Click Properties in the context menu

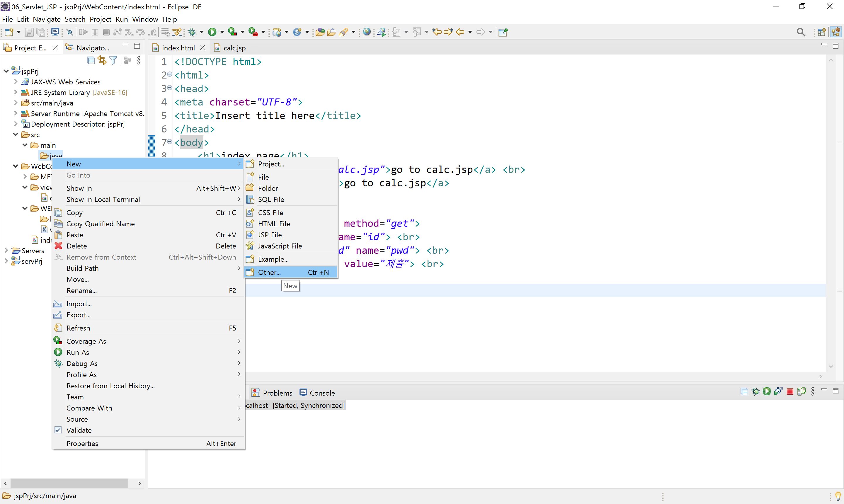(x=82, y=443)
